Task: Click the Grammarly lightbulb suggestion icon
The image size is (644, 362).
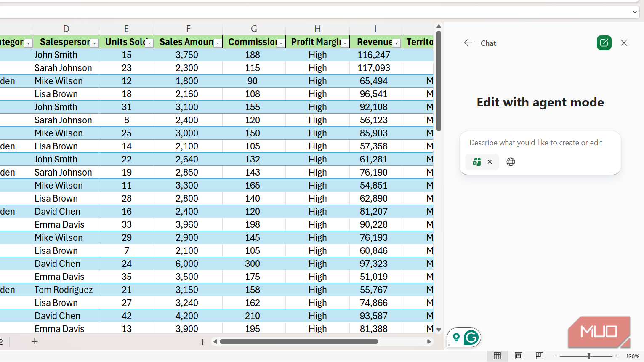Action: (456, 337)
